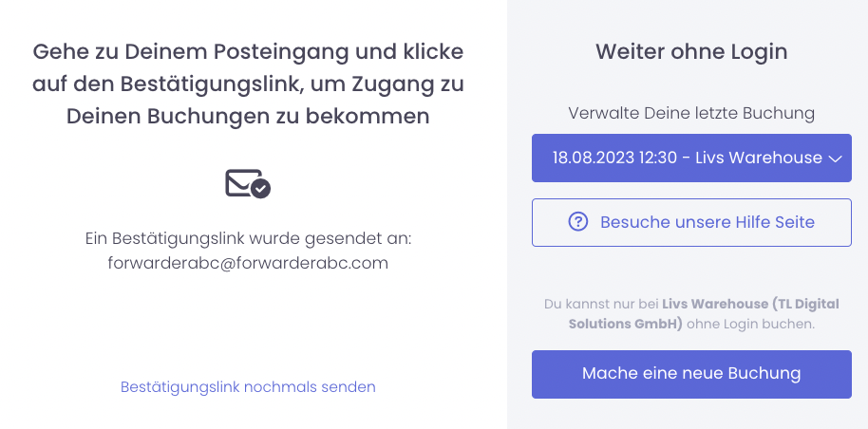The height and width of the screenshot is (429, 868).
Task: Click 'Ein Bestätigungslink wurde gesendet an:' text
Action: coord(248,238)
